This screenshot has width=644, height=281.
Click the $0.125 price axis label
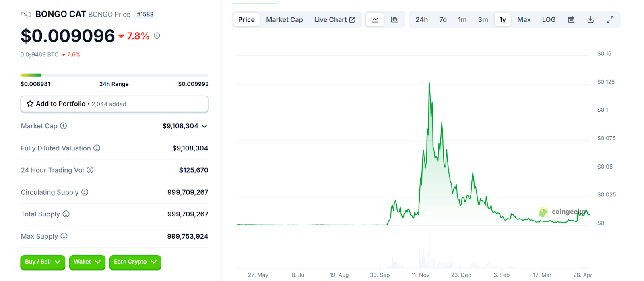(x=606, y=82)
